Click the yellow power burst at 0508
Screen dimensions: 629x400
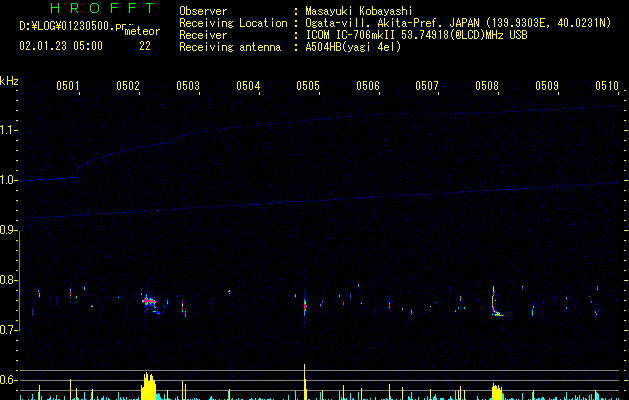coord(497,392)
